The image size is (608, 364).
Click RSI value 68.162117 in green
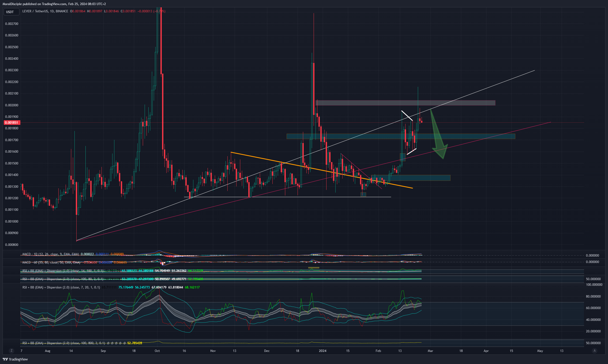[x=192, y=287]
